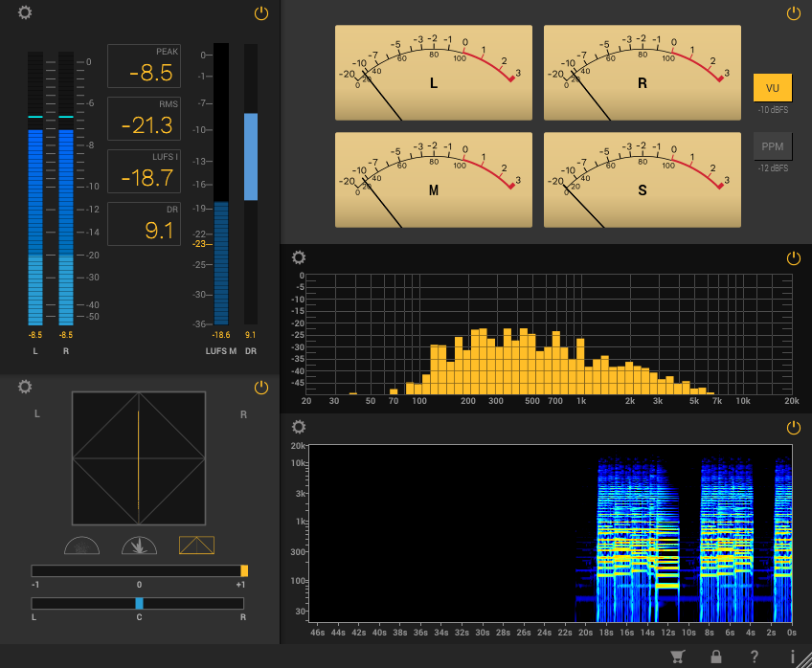This screenshot has width=812, height=668.
Task: Switch meters to VU mode
Action: pyautogui.click(x=773, y=88)
